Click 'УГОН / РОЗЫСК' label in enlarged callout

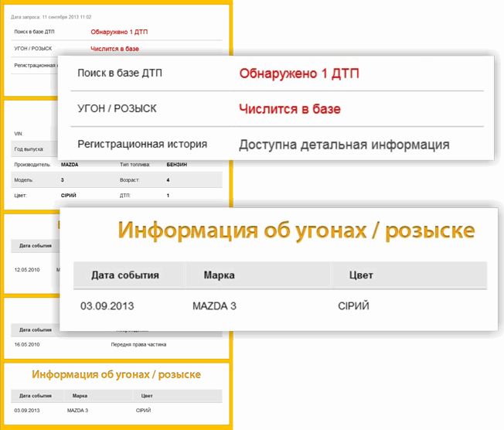117,109
